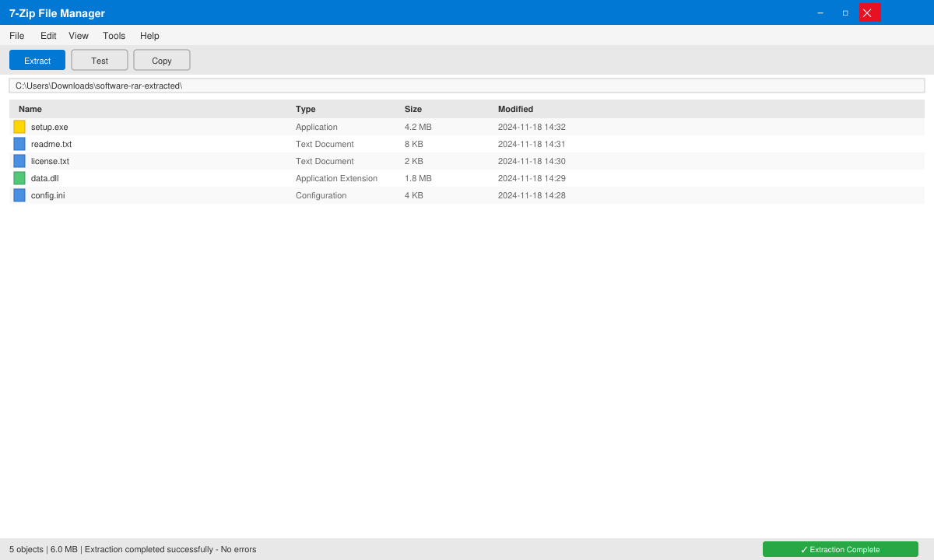Sort by the Size column header
Viewport: 934px width, 560px height.
coord(413,109)
